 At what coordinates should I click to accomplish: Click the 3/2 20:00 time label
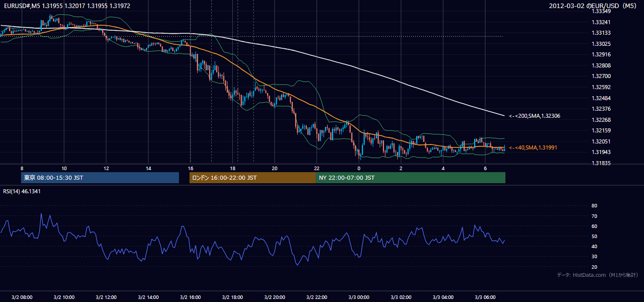pos(274,297)
